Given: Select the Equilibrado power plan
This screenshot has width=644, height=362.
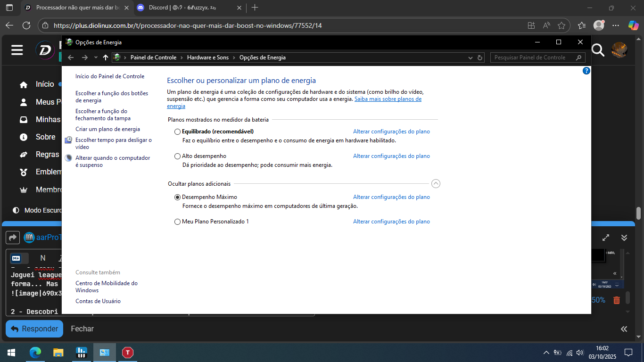Looking at the screenshot, I should [178, 132].
